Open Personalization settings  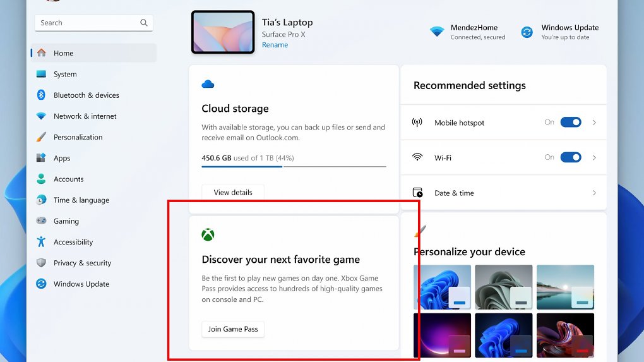pos(93,137)
